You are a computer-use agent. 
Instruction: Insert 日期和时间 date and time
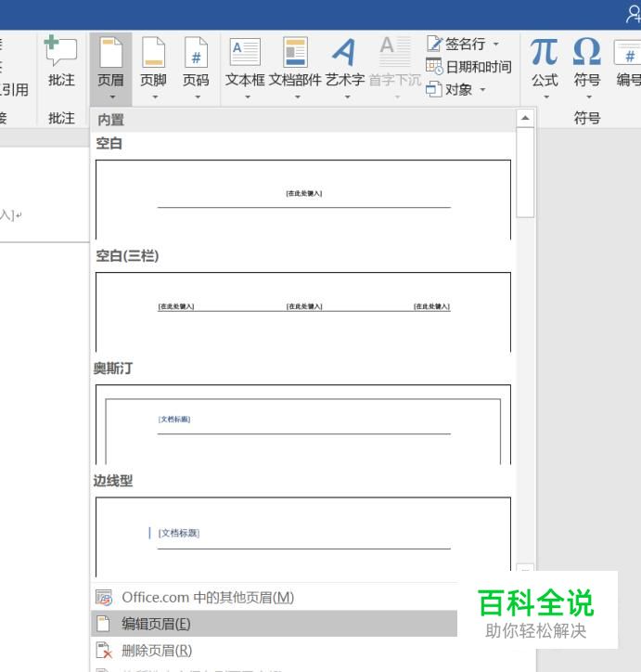click(468, 67)
